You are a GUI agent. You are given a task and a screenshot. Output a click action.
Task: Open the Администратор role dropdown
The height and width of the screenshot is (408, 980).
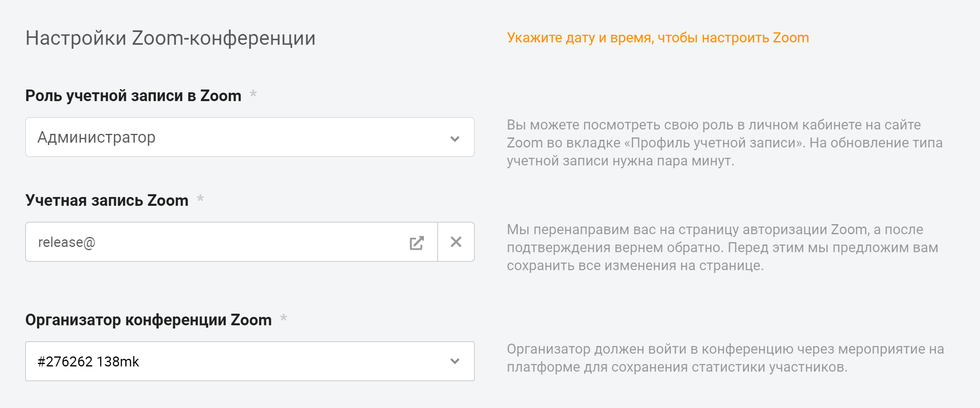(250, 137)
